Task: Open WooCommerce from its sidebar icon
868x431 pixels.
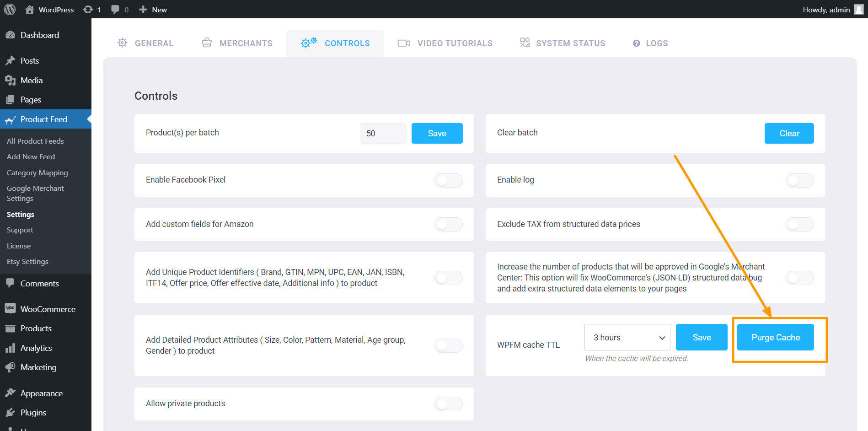Action: [11, 309]
